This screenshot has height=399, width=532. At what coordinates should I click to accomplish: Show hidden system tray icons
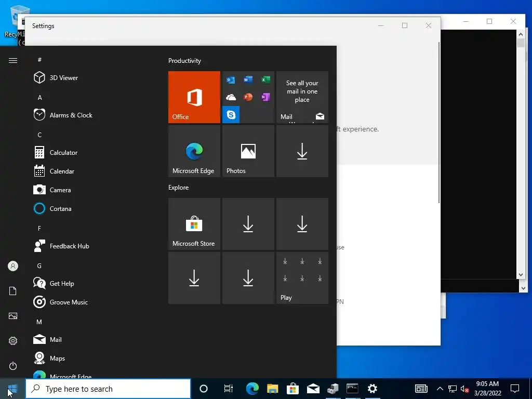tap(440, 389)
